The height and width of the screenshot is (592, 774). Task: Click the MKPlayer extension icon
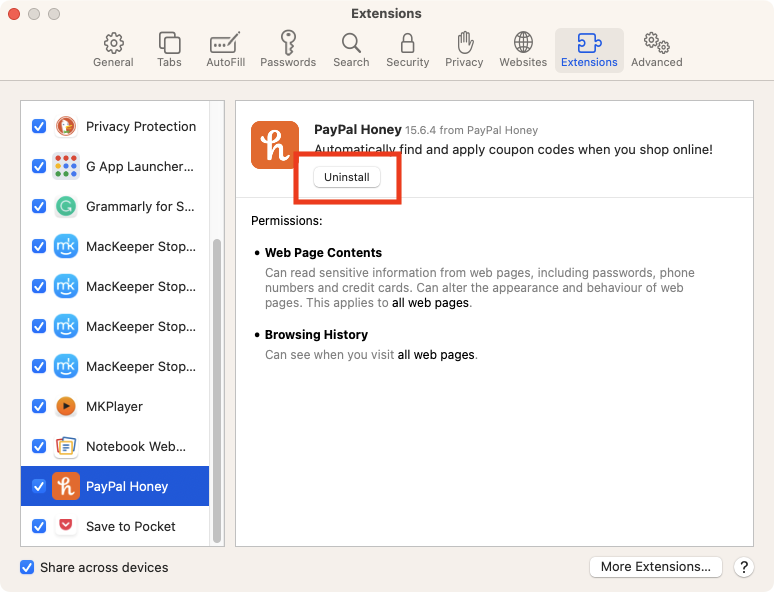pos(66,406)
